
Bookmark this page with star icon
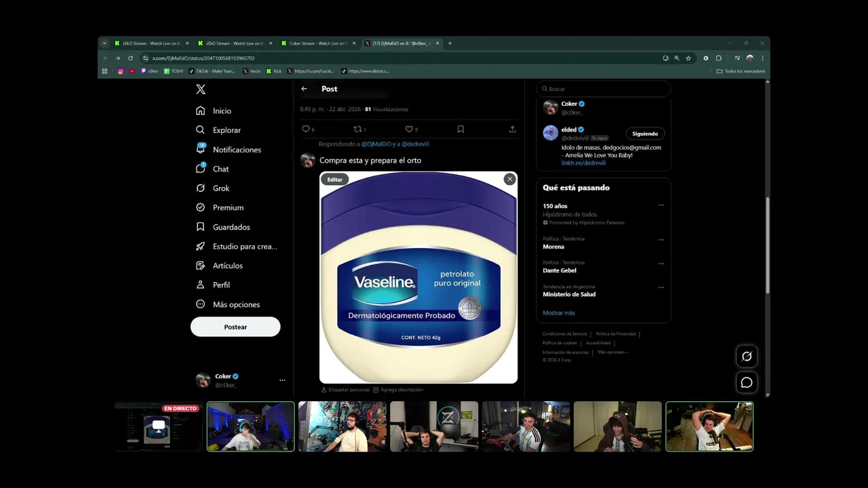[x=688, y=58]
